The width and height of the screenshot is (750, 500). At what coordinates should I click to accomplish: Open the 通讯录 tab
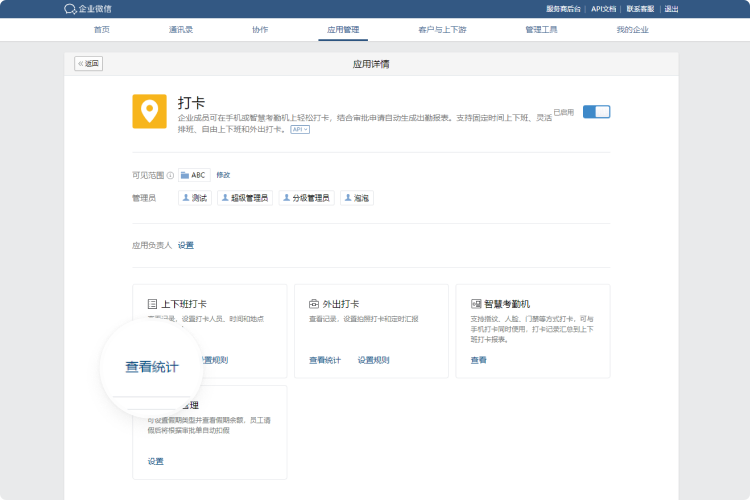click(181, 30)
